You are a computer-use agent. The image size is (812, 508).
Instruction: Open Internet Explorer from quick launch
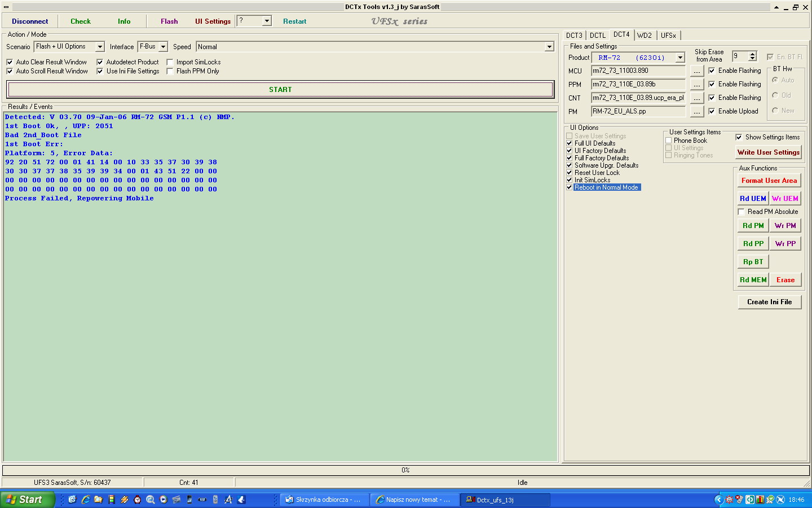click(x=86, y=500)
